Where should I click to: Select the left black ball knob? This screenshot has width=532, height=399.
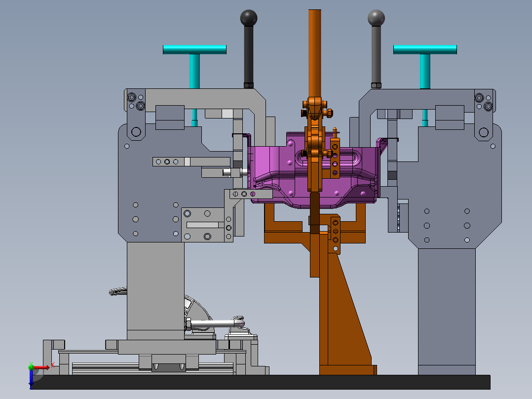[249, 18]
